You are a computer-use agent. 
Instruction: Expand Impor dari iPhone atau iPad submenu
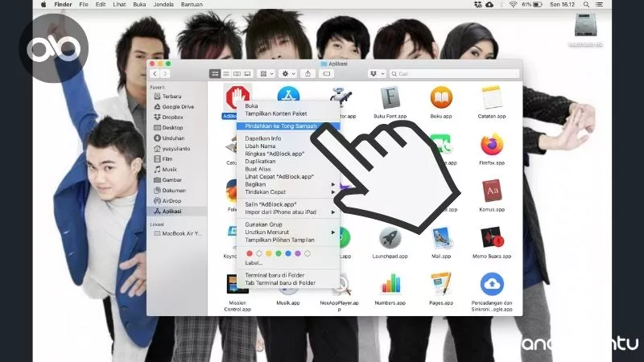click(x=288, y=212)
